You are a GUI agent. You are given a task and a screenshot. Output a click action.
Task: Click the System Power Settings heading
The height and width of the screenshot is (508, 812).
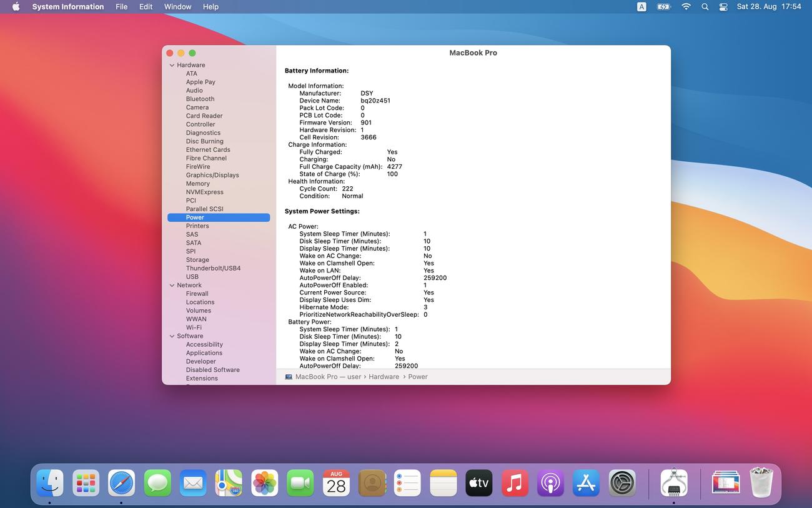pos(322,211)
